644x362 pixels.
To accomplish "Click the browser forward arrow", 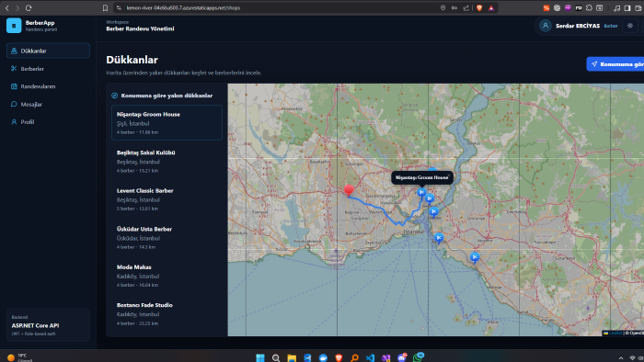I will [17, 7].
